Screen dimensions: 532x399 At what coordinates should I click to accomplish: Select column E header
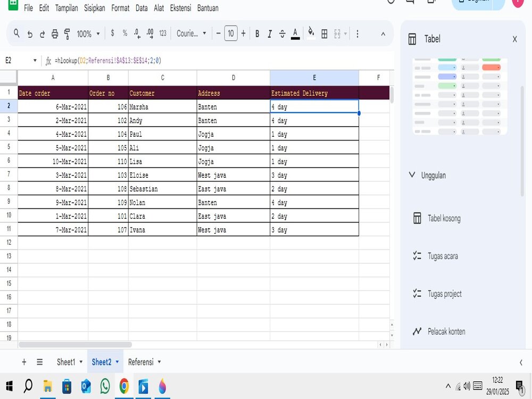pos(314,78)
